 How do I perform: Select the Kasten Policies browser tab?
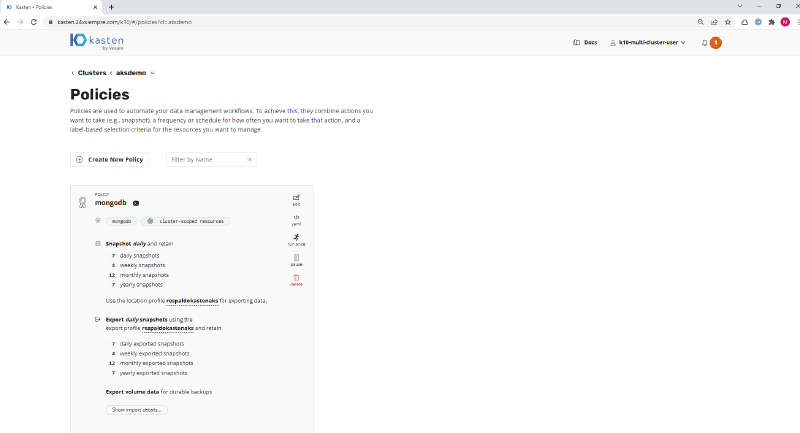point(51,7)
